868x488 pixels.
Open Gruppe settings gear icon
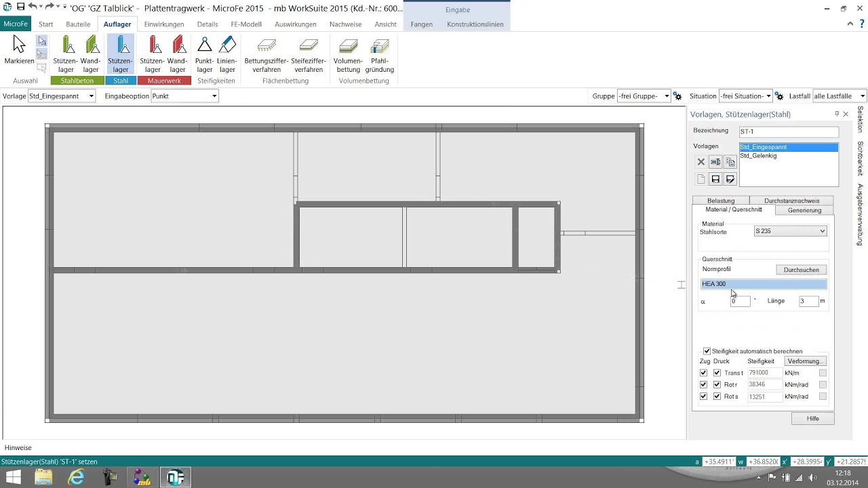tap(677, 96)
